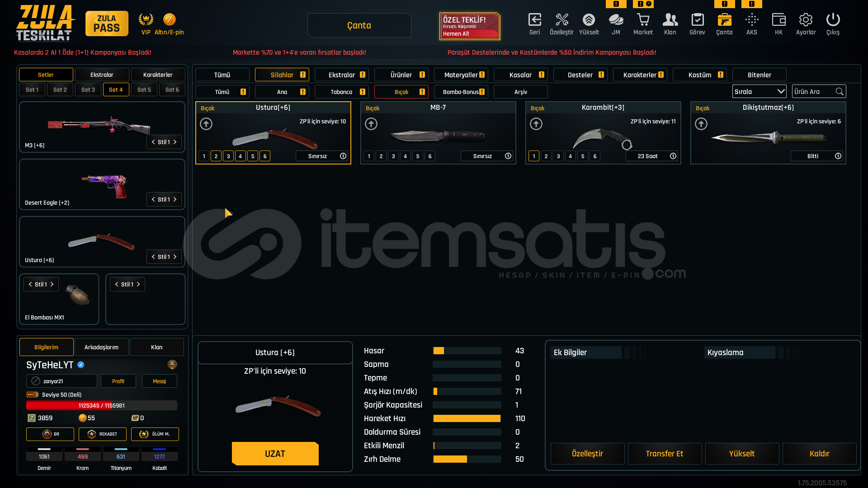Click clock icon on Karambit 23 Saat
Viewport: 868px width, 488px height.
[x=673, y=156]
